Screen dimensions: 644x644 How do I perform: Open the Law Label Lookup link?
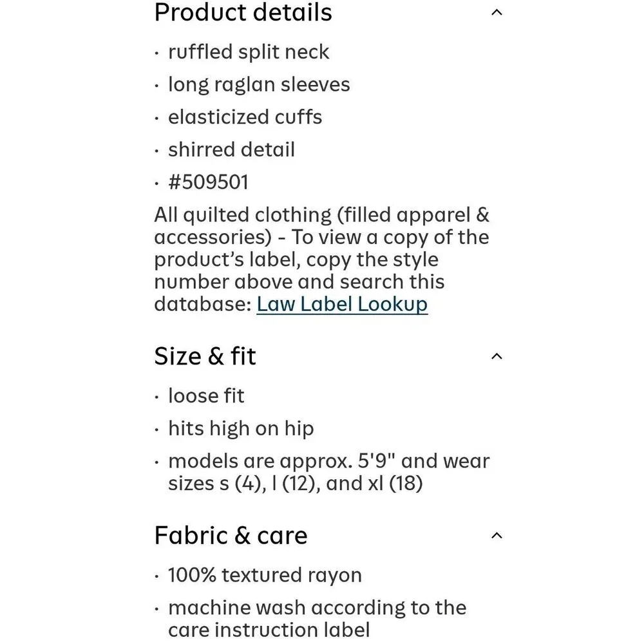(x=342, y=303)
